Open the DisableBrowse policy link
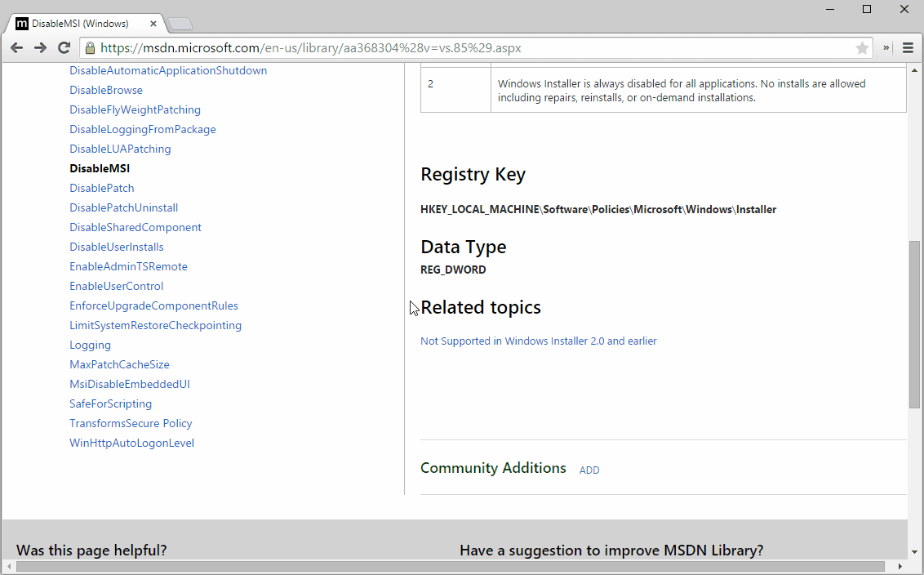Image resolution: width=924 pixels, height=575 pixels. tap(106, 90)
